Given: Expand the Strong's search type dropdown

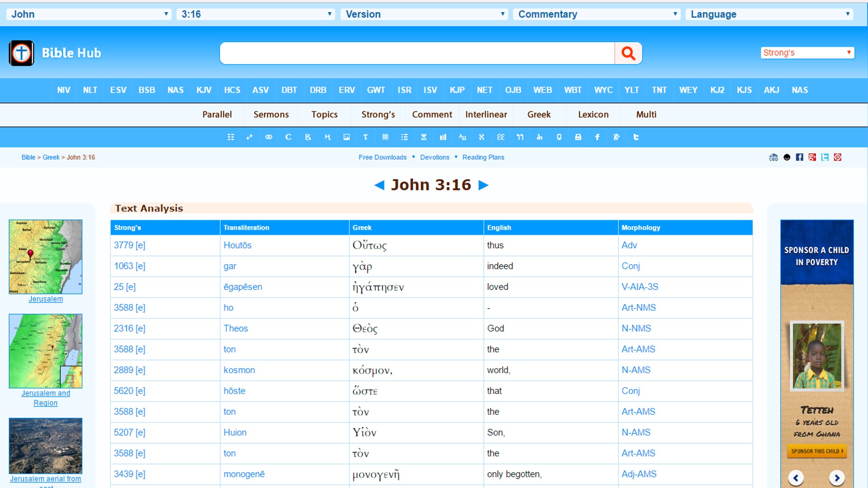Looking at the screenshot, I should coord(807,53).
